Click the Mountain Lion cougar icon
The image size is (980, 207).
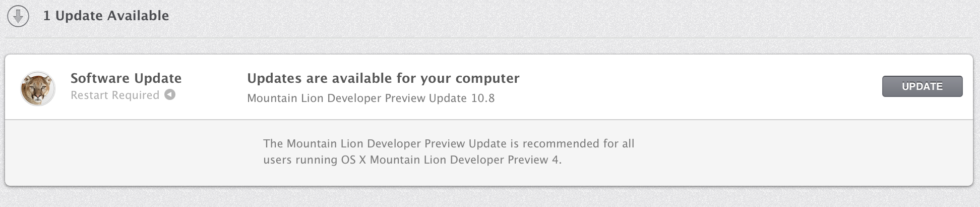coord(38,88)
